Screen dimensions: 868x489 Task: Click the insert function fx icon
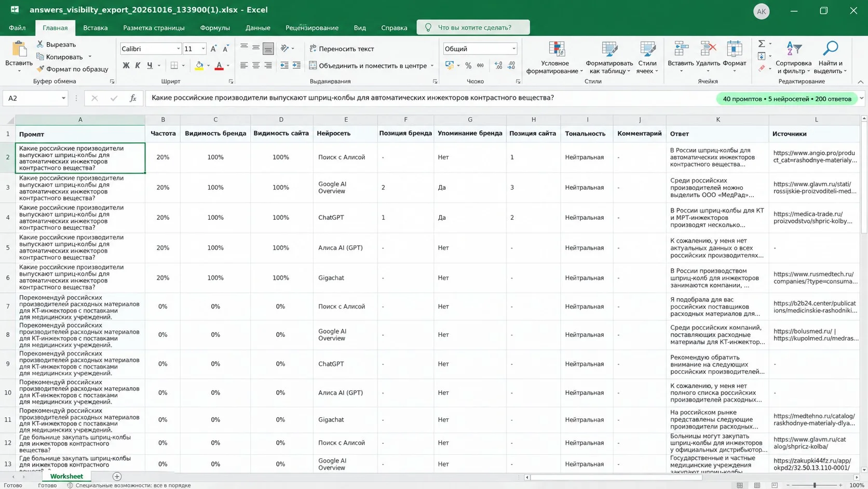[x=133, y=98]
